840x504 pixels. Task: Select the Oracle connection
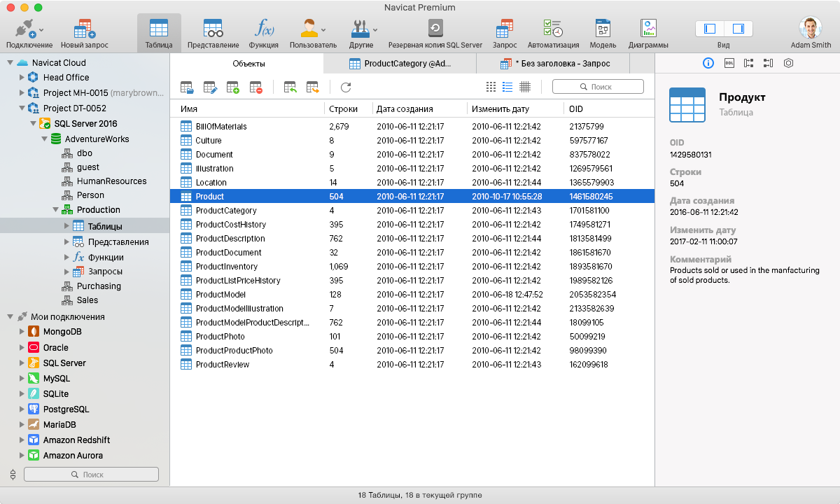(56, 347)
